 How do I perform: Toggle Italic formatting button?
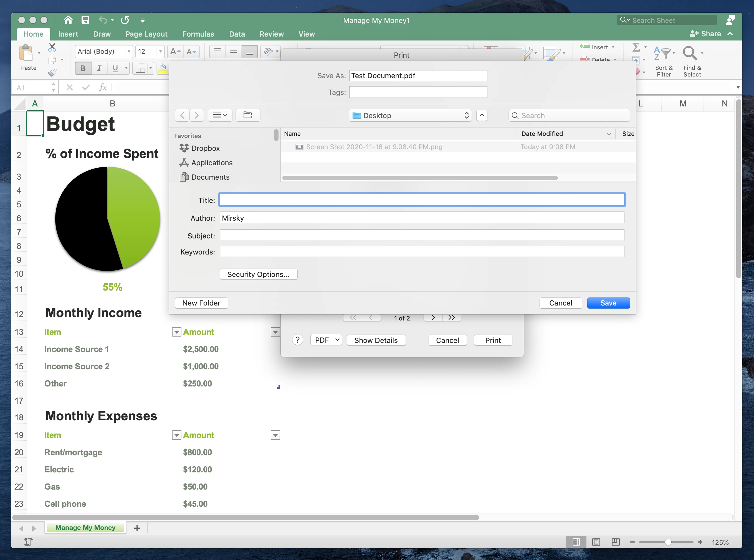click(99, 68)
